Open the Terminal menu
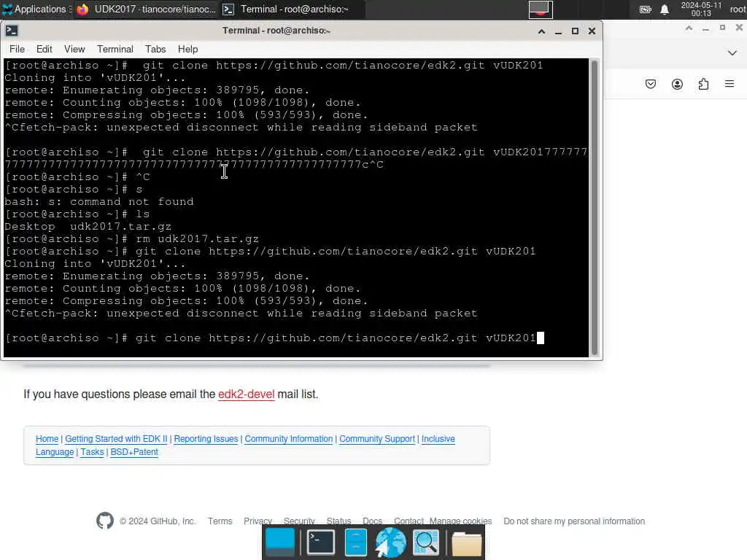Image resolution: width=747 pixels, height=560 pixels. pos(115,49)
